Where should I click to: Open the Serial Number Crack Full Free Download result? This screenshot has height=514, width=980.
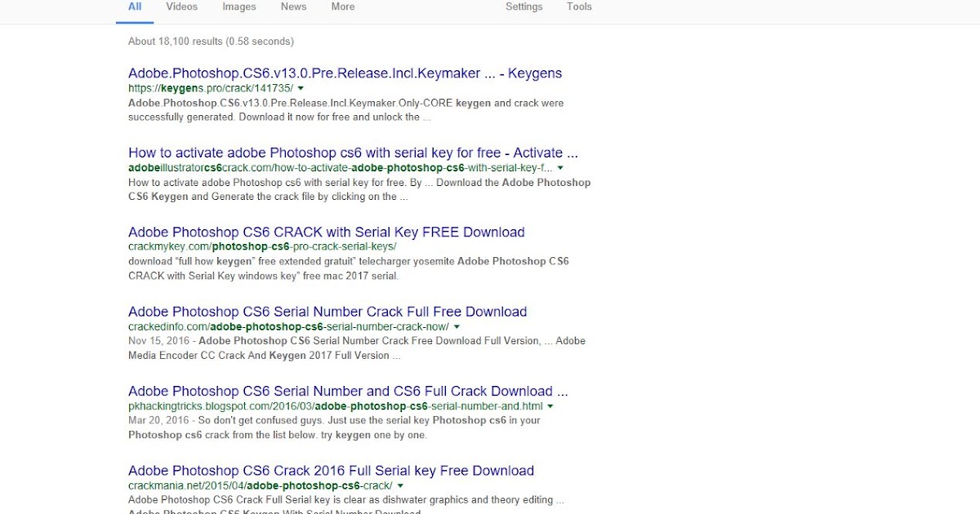[327, 312]
